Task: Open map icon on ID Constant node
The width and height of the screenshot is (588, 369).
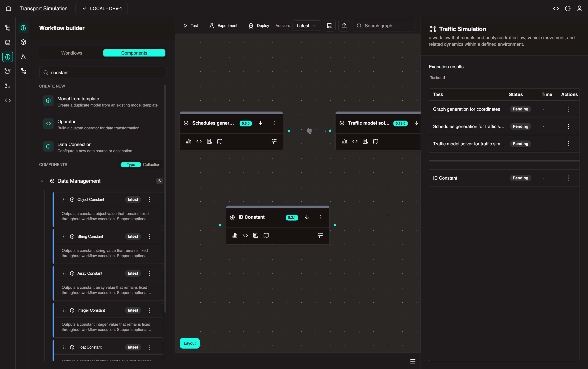Action: pyautogui.click(x=266, y=235)
